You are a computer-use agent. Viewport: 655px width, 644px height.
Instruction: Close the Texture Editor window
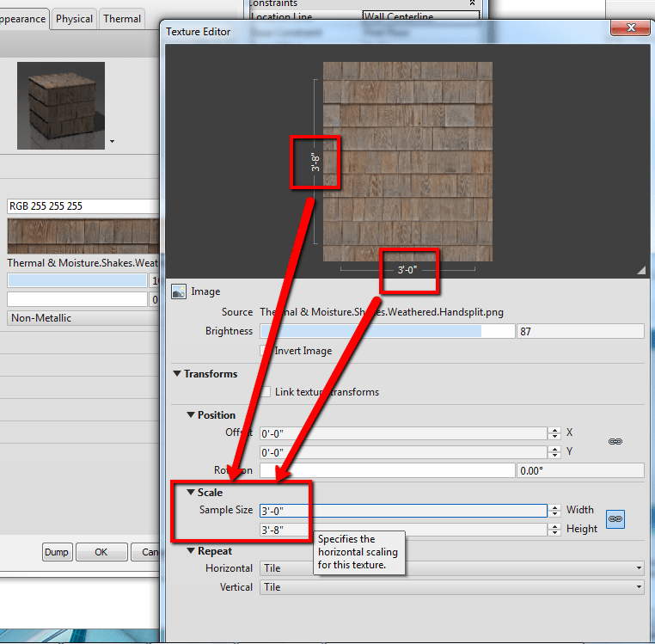pyautogui.click(x=630, y=28)
